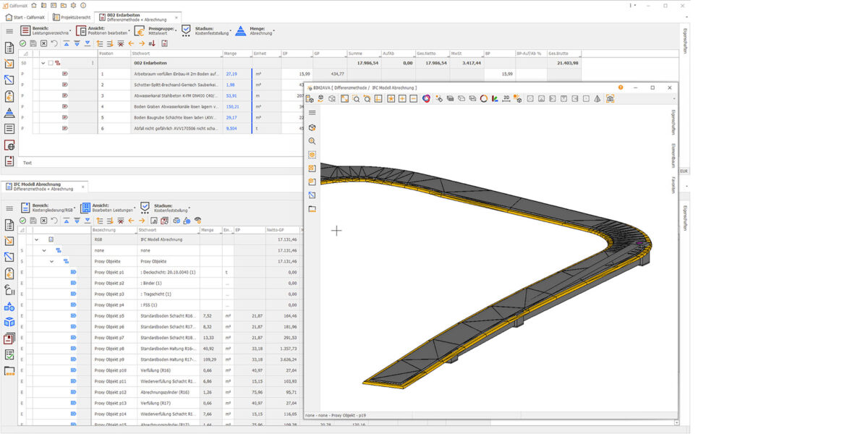868x434 pixels.
Task: Open the hamburger menu in BIM2AVA viewer
Action: point(312,113)
